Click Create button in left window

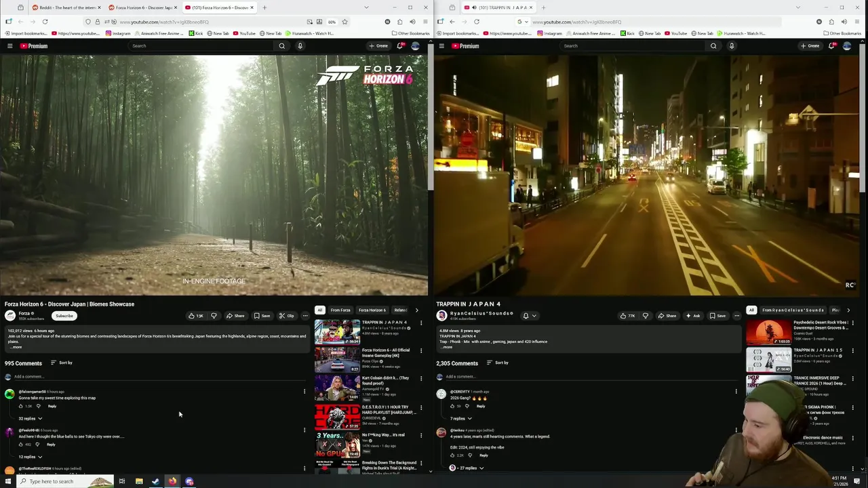click(378, 46)
